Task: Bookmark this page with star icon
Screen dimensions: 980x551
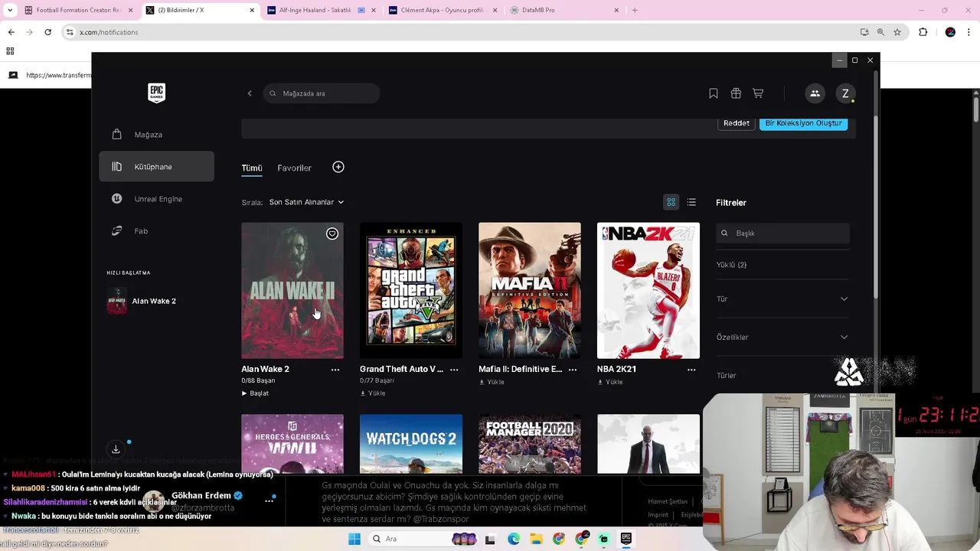Action: 897,32
